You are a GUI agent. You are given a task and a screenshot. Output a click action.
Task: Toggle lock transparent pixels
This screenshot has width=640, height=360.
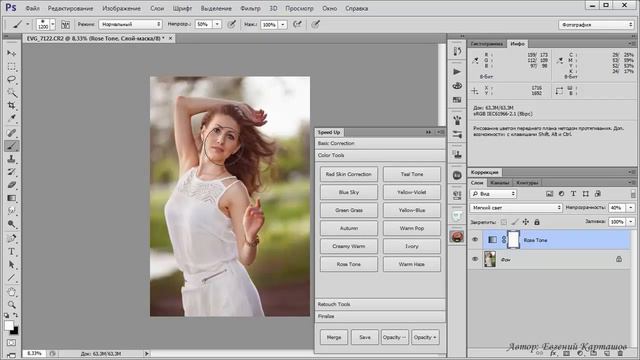click(x=504, y=222)
